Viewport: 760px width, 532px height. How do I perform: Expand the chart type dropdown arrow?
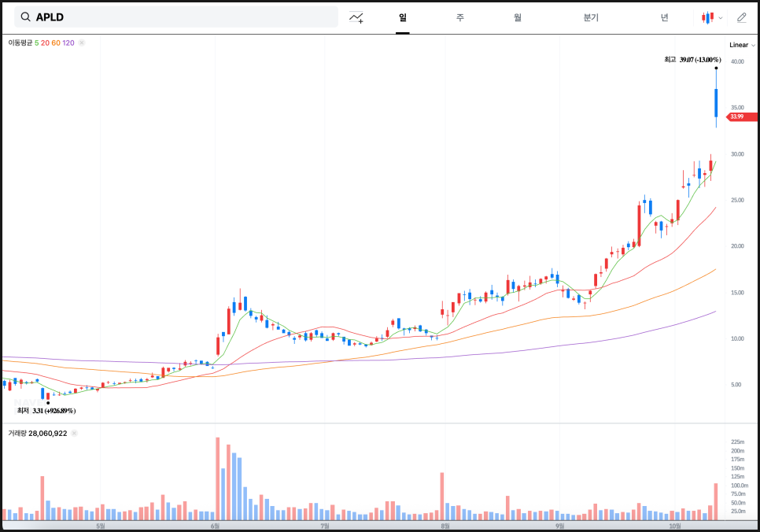click(x=721, y=17)
